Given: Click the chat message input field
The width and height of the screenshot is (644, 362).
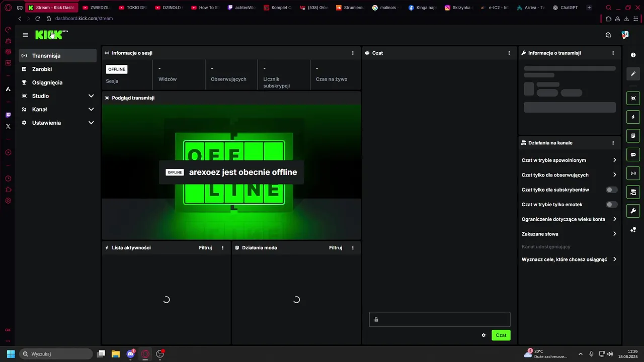Looking at the screenshot, I should 440,319.
